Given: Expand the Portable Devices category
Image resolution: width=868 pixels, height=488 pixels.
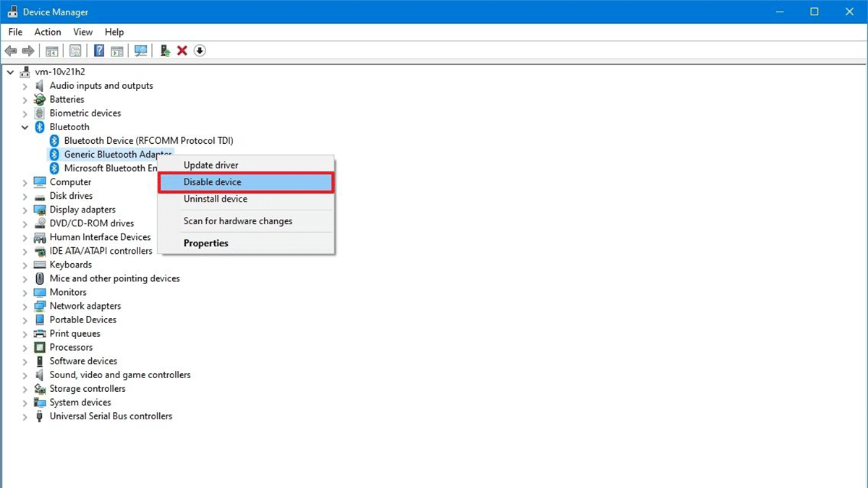Looking at the screenshot, I should pyautogui.click(x=25, y=320).
